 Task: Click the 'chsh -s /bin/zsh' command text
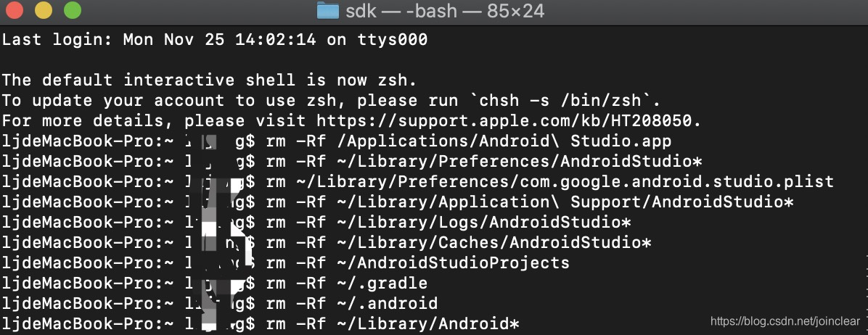[567, 101]
